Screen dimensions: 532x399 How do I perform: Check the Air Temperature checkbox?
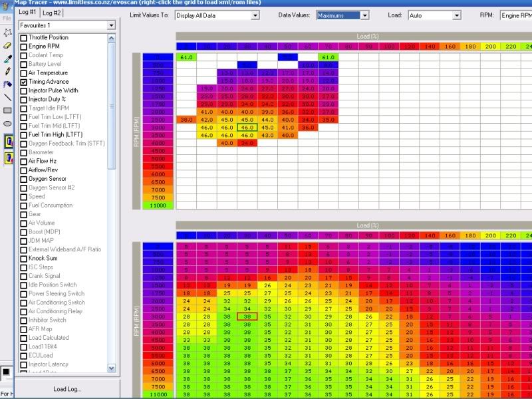pos(23,73)
